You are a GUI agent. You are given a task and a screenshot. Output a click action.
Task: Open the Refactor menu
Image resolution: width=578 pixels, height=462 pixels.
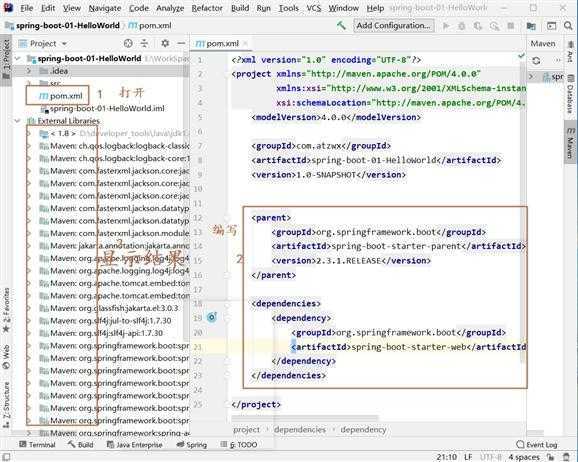coord(207,8)
